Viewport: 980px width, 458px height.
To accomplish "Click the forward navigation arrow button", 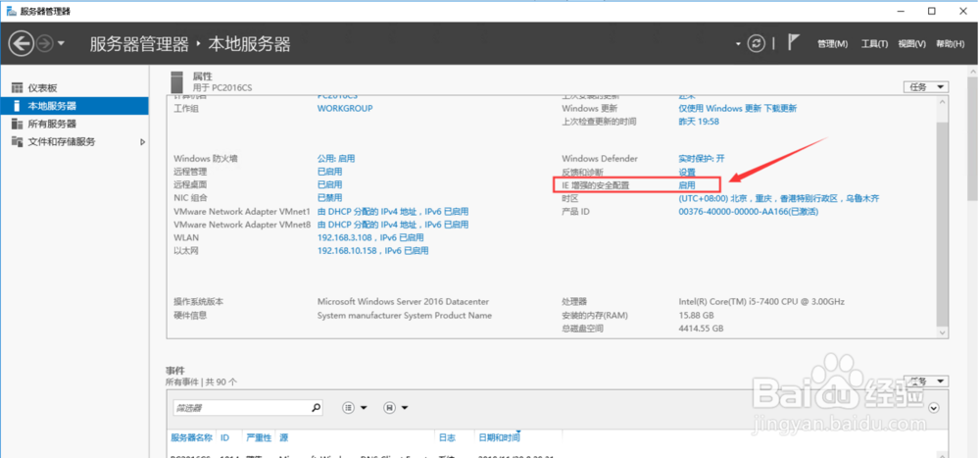I will [x=44, y=43].
